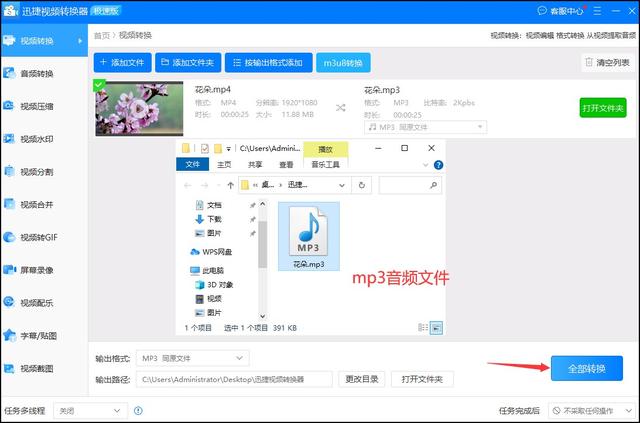Open the hamburger menu in title bar
This screenshot has height=423, width=640.
tap(597, 11)
